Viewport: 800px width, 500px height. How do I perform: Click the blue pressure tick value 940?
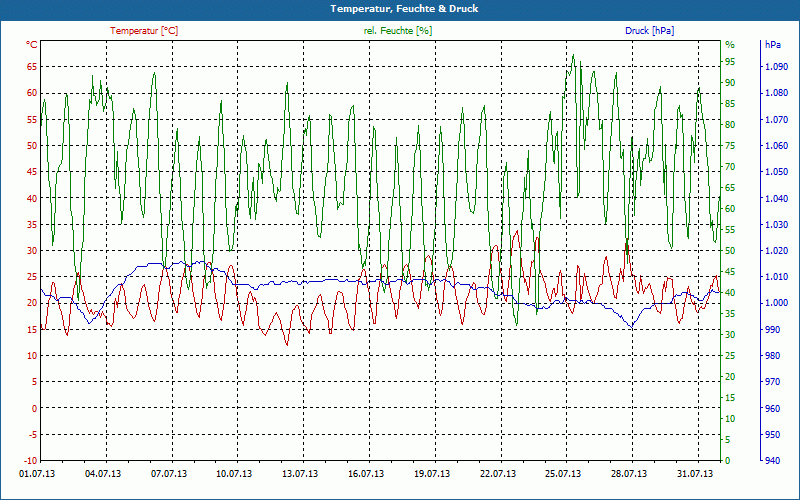pos(772,461)
